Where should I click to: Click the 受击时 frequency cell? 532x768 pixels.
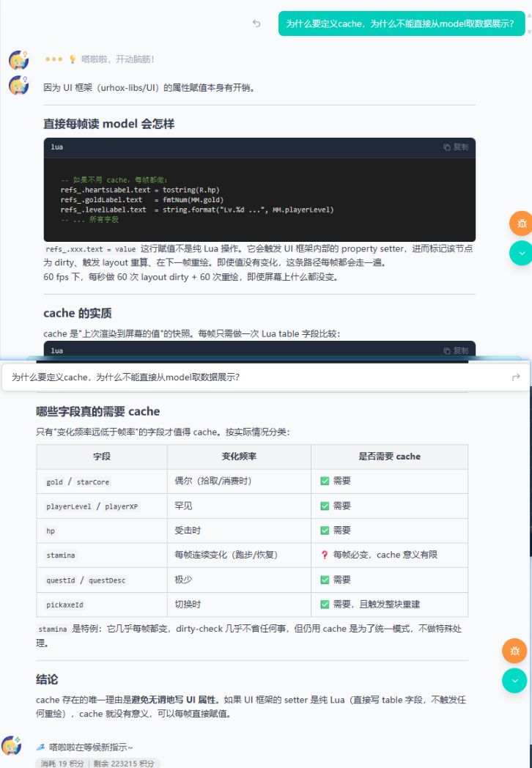239,531
